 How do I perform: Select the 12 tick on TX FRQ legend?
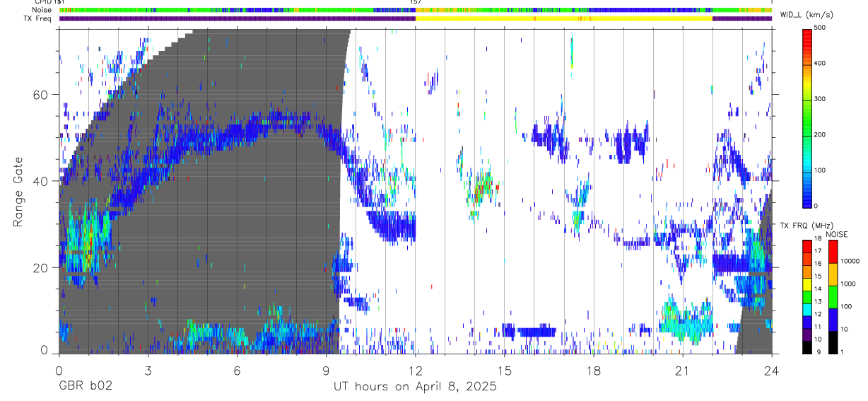819,314
